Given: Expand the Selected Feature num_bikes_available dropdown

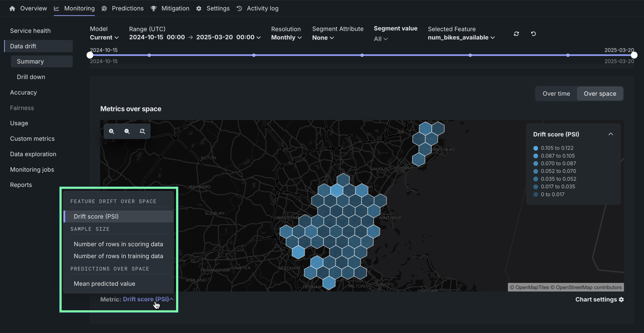Looking at the screenshot, I should click(x=461, y=37).
